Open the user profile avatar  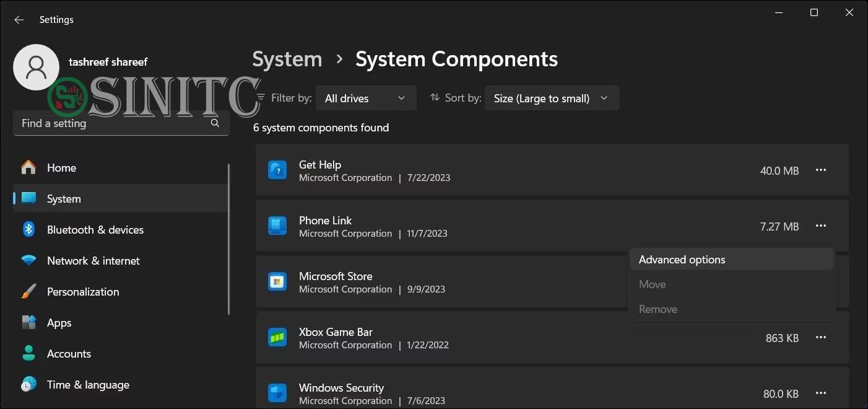37,67
